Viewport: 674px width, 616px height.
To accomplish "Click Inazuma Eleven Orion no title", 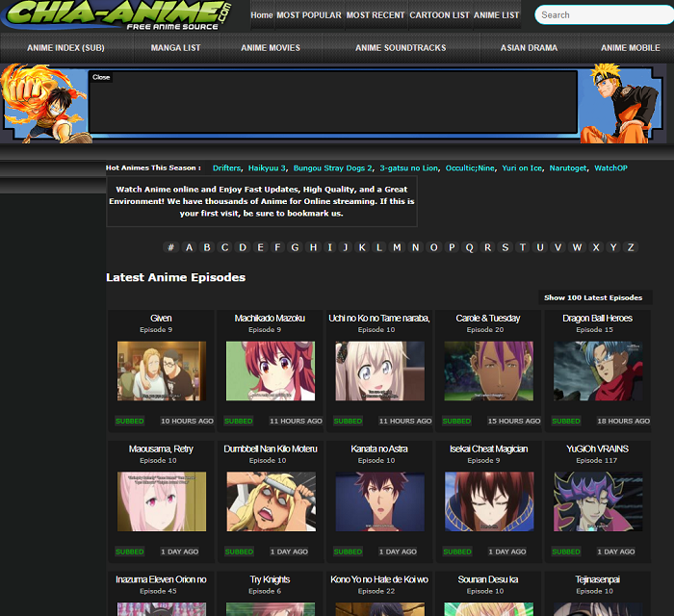I will [x=161, y=579].
